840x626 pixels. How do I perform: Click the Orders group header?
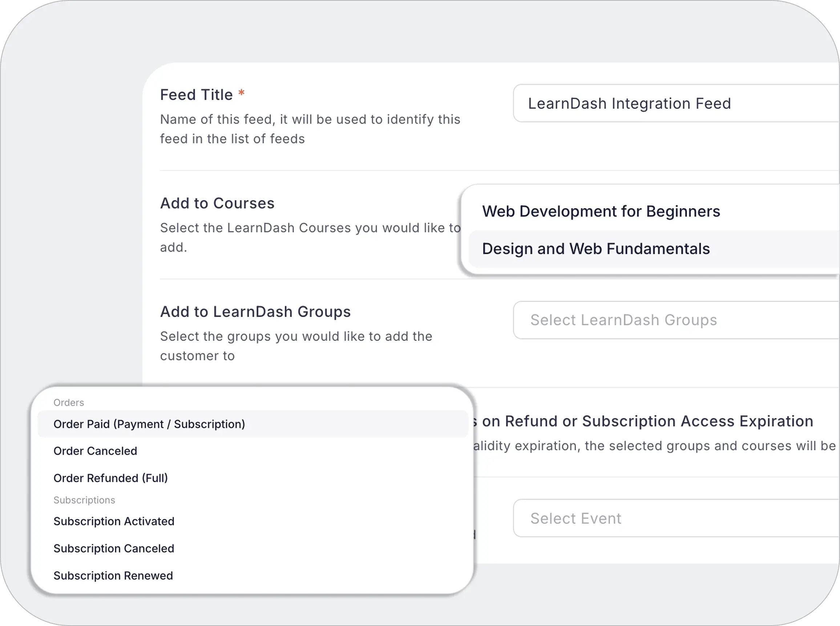[x=69, y=402]
